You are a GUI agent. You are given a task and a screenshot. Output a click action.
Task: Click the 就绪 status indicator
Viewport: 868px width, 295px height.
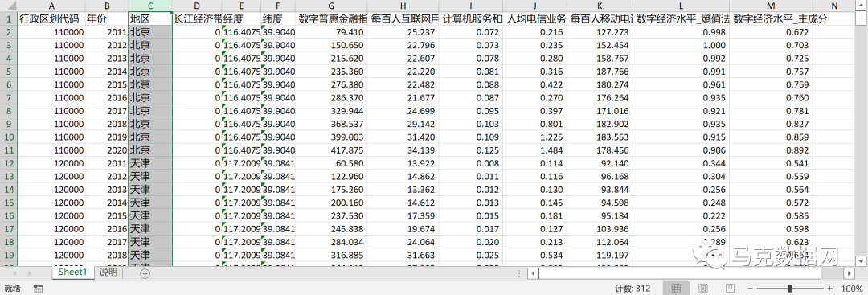[13, 289]
